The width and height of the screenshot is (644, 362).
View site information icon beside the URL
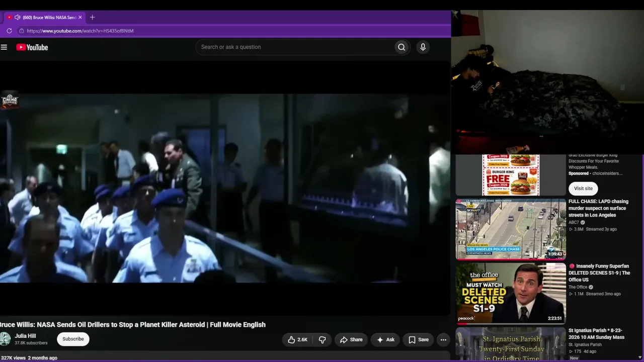(21, 31)
